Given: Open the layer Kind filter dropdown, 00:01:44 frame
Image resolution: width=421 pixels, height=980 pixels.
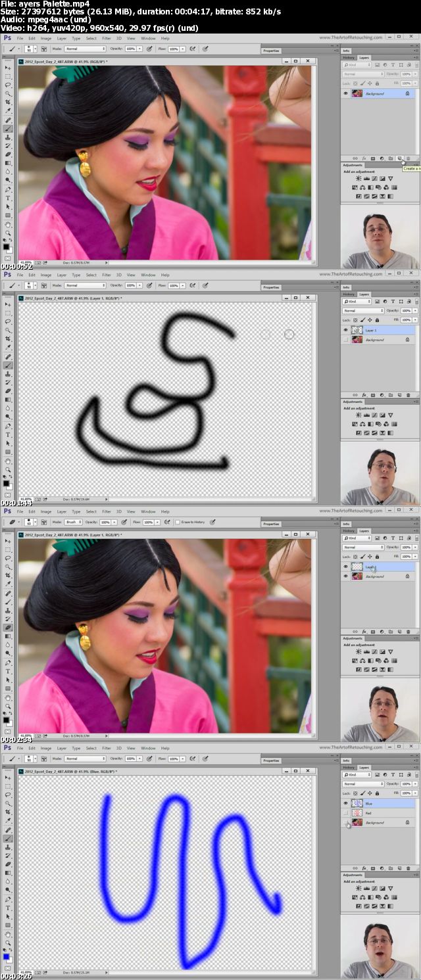Looking at the screenshot, I should click(x=357, y=302).
